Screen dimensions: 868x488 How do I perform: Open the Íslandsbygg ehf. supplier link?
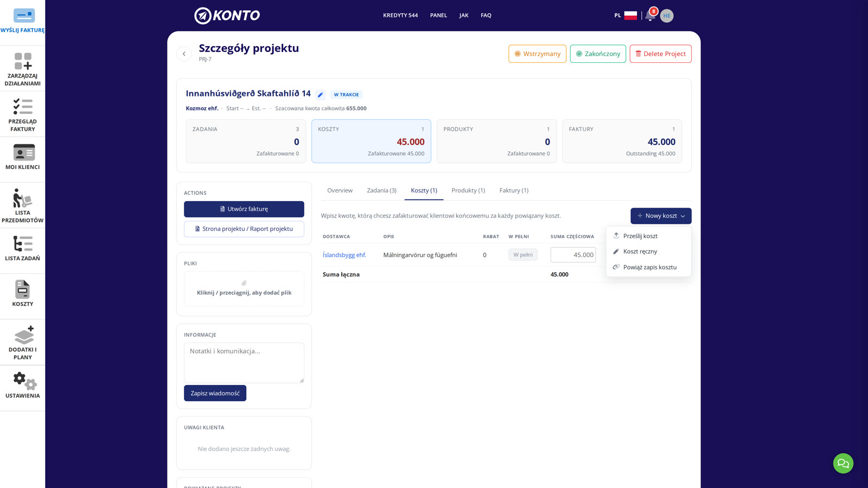pos(344,255)
